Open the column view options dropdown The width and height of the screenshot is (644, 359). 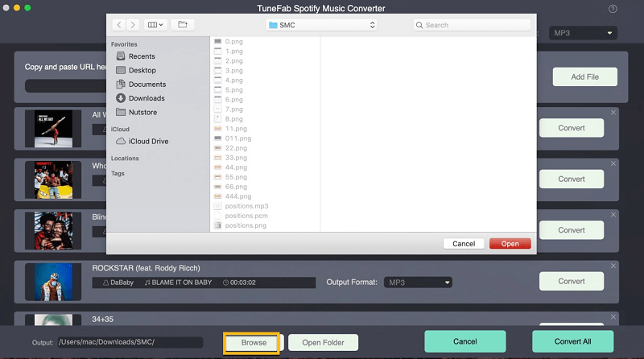coord(155,25)
